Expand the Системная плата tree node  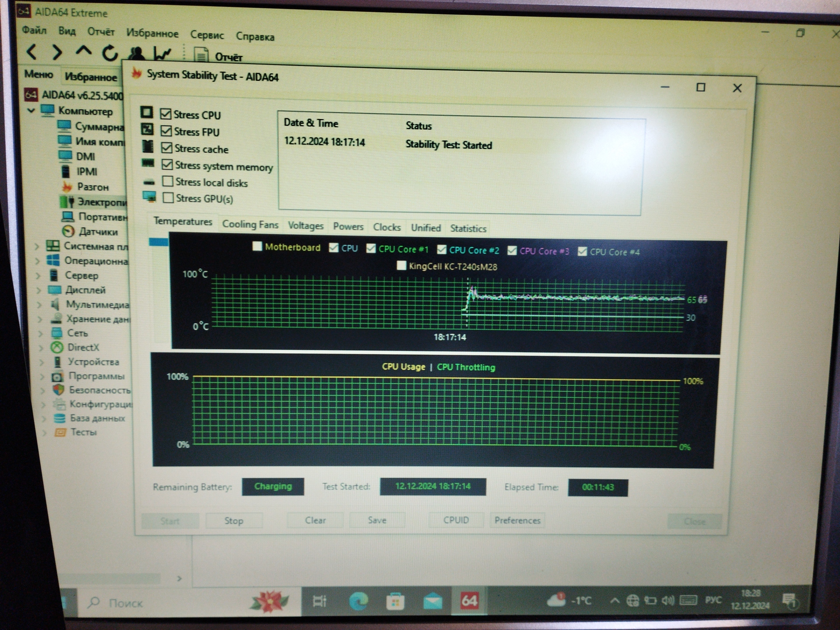point(37,246)
